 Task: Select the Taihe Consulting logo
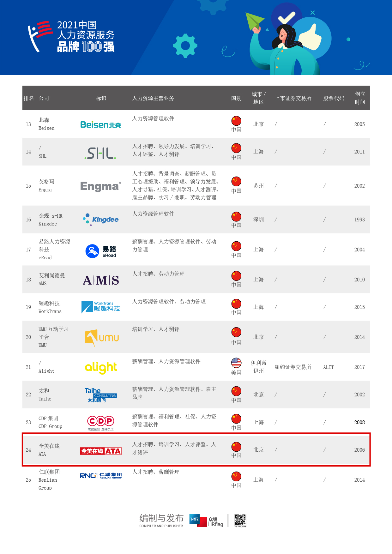click(100, 395)
